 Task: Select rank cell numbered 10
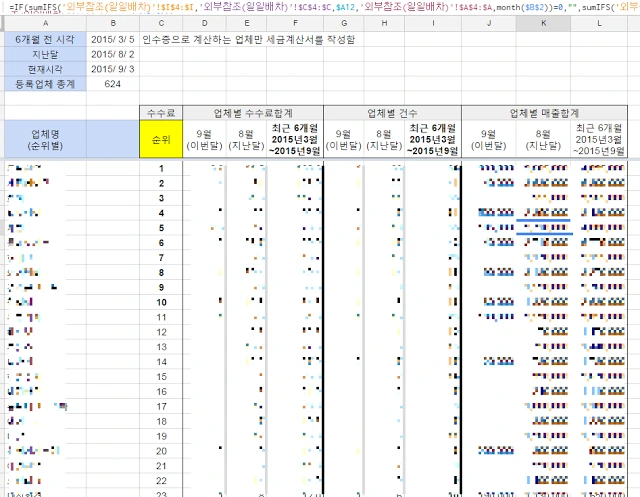tap(161, 302)
